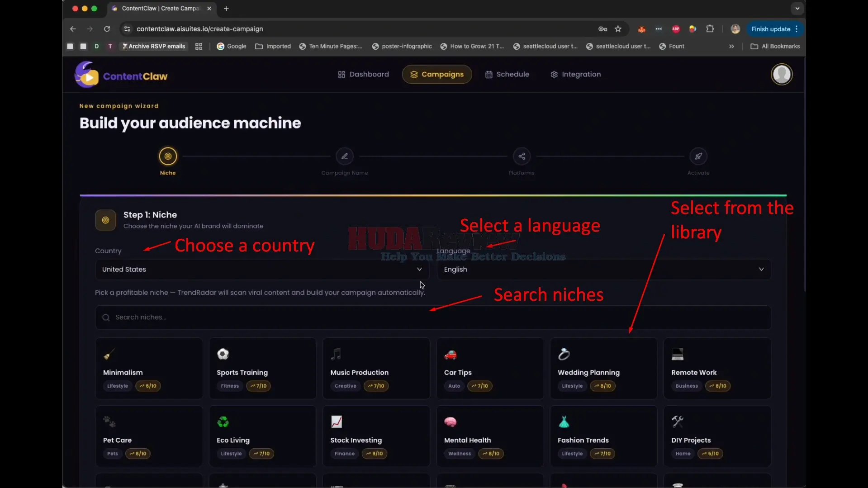
Task: Click the Car Tips red car icon
Action: click(451, 354)
